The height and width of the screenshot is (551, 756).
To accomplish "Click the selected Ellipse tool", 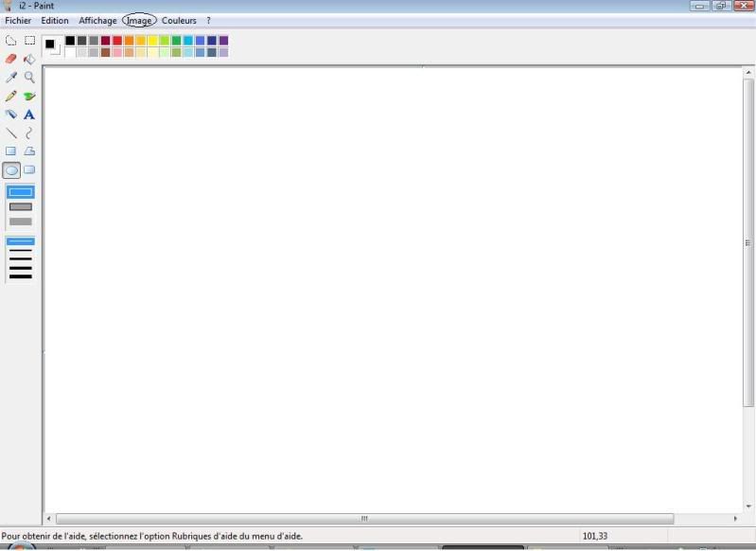I will coord(11,170).
